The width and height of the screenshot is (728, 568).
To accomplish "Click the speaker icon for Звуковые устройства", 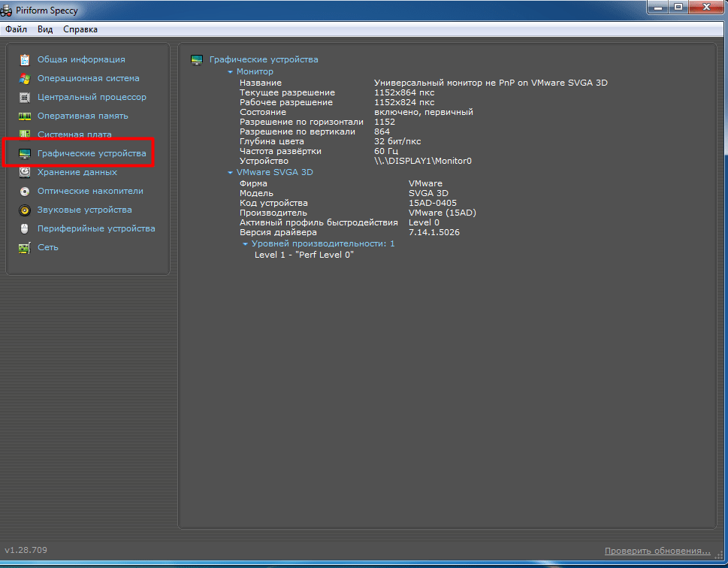I will coord(25,210).
